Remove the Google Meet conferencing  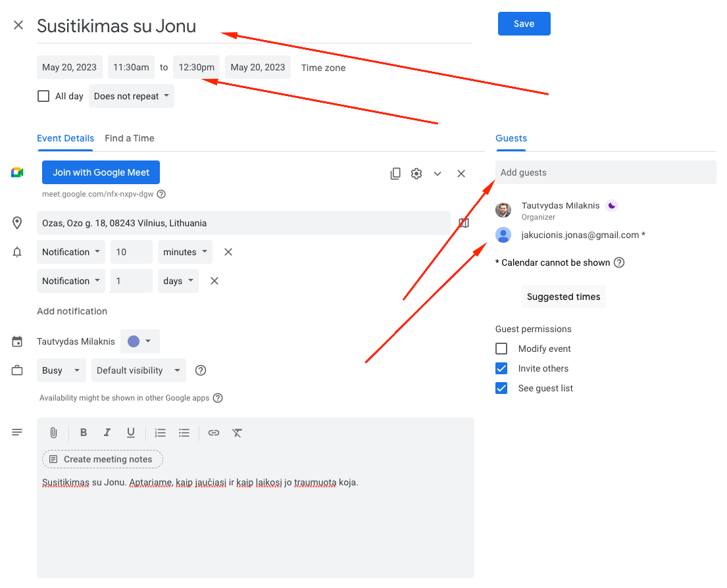[x=461, y=174]
